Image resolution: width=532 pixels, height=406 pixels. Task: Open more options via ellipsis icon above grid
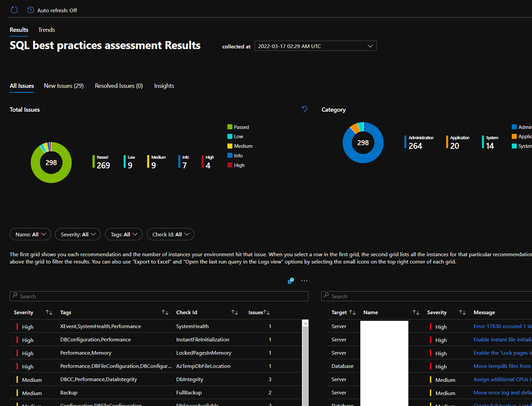tap(304, 281)
